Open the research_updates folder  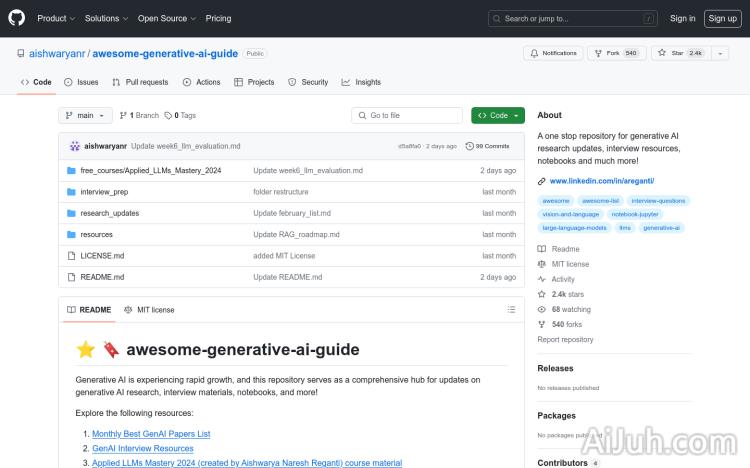[110, 213]
